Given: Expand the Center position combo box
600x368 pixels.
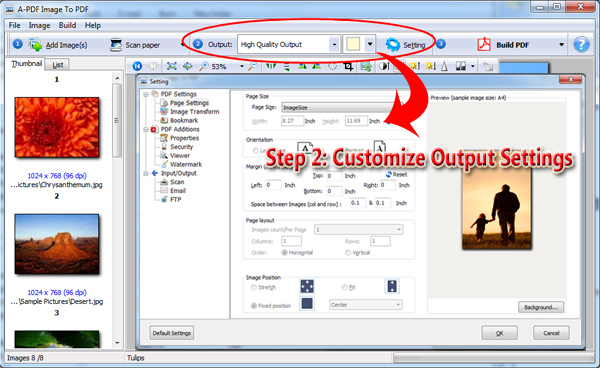Looking at the screenshot, I should click(366, 305).
